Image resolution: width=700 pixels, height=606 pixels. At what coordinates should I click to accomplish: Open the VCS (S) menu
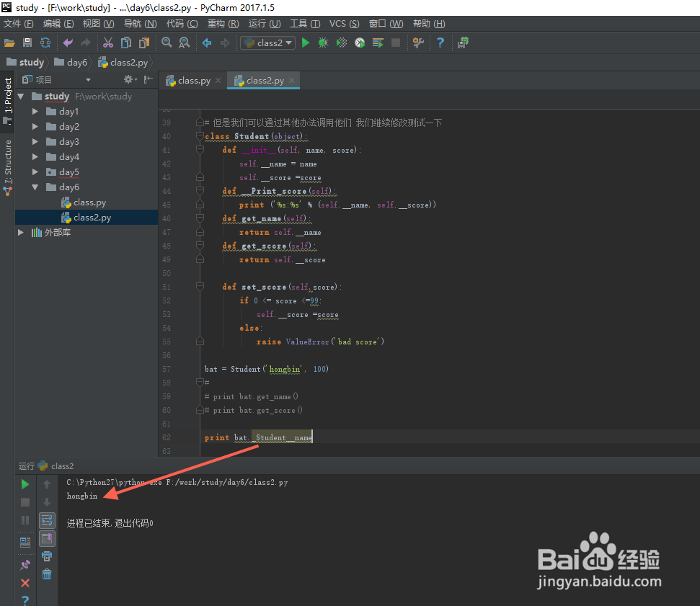coord(344,24)
